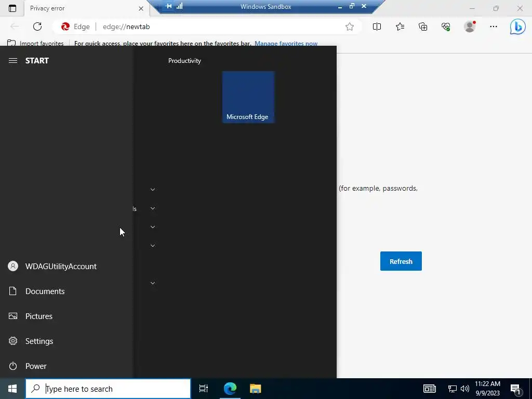Expand the bottom app list chevron
The image size is (532, 399).
click(153, 283)
